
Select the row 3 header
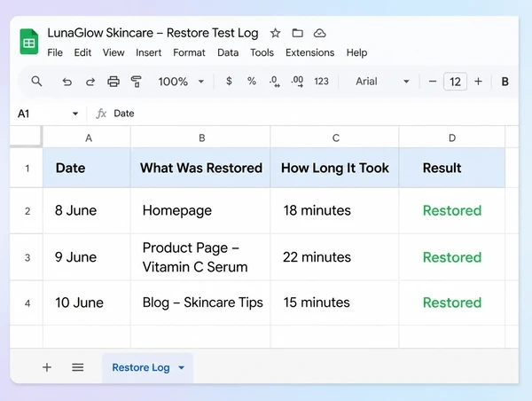[27, 257]
